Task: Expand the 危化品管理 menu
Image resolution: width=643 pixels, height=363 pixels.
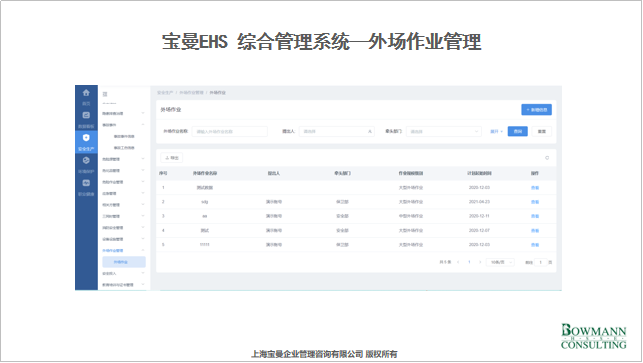Action: click(123, 171)
